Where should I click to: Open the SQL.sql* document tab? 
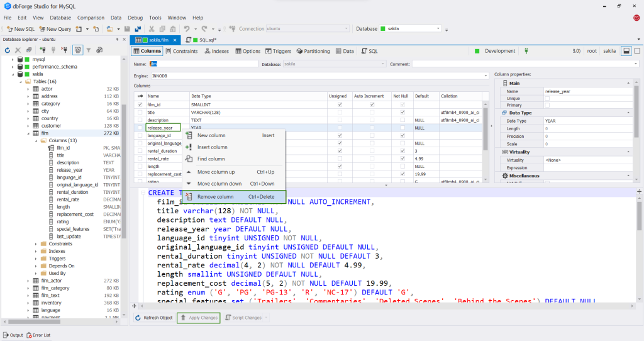click(202, 40)
